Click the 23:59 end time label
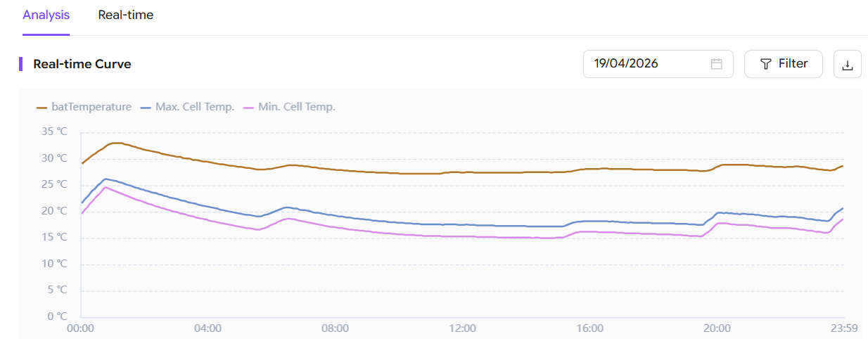This screenshot has width=868, height=339. 843,328
